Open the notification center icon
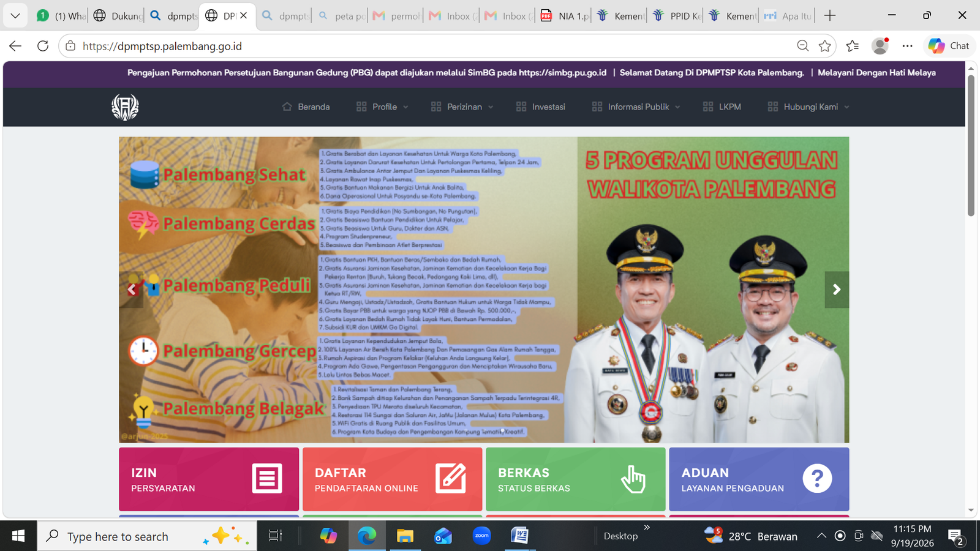 pyautogui.click(x=956, y=537)
